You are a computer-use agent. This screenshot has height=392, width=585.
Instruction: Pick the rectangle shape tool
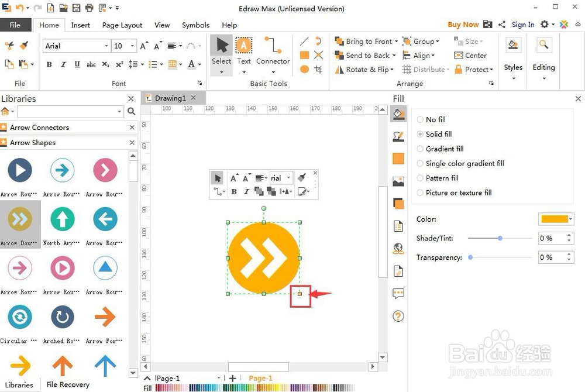(304, 55)
